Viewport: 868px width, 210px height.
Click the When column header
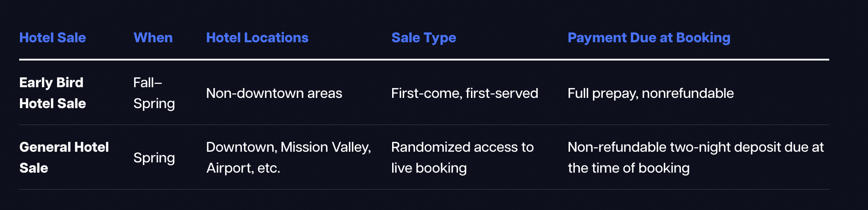153,38
